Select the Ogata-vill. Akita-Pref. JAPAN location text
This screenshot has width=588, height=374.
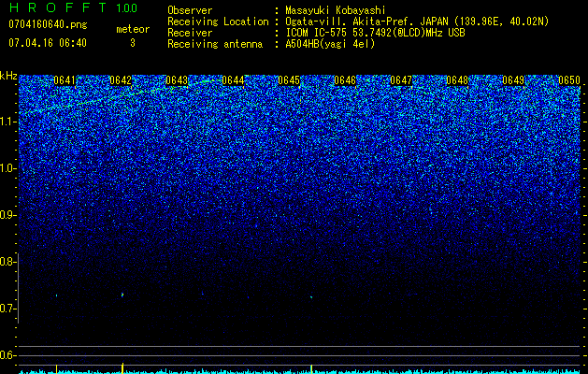[417, 22]
